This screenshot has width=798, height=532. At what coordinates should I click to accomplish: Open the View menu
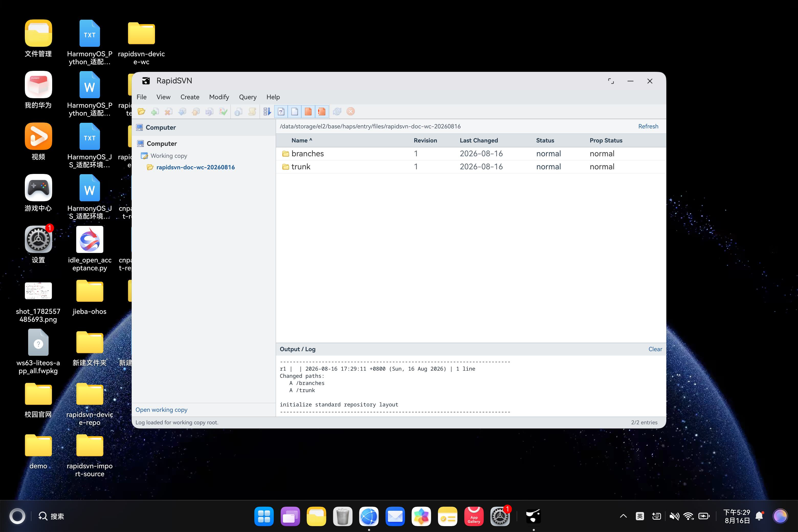163,97
